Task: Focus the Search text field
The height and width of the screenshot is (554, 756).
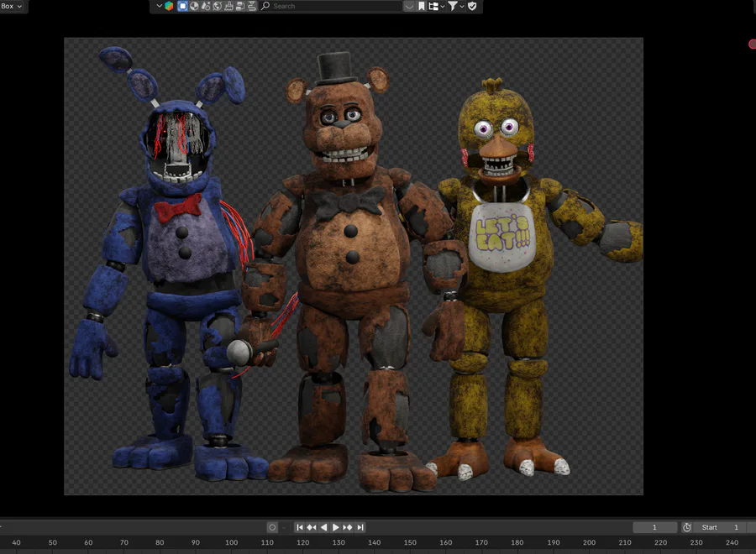Action: pos(331,6)
